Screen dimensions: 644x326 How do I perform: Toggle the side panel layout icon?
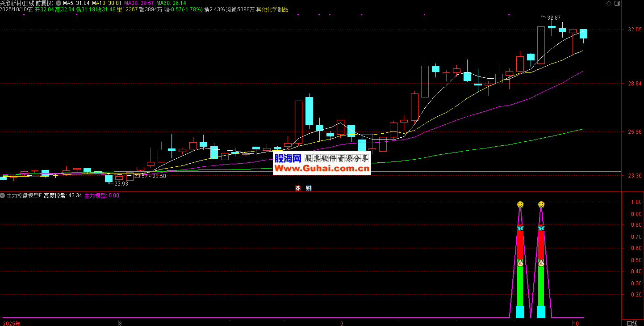click(616, 3)
